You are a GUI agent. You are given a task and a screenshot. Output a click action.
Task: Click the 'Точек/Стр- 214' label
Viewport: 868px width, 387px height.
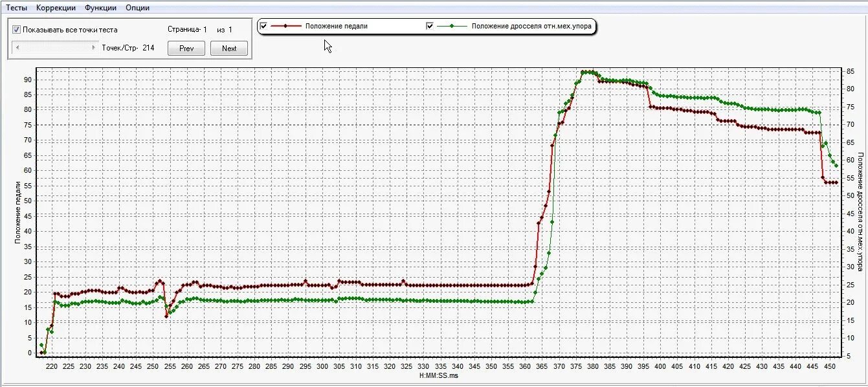point(128,48)
